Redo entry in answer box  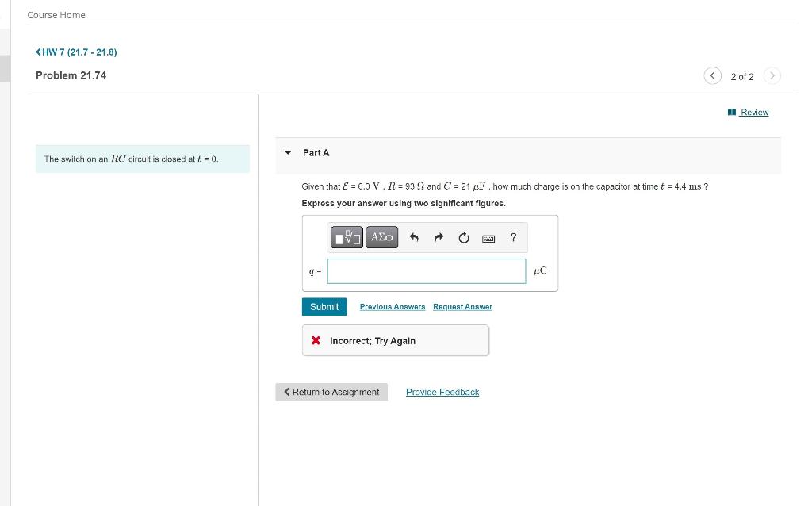[439, 237]
